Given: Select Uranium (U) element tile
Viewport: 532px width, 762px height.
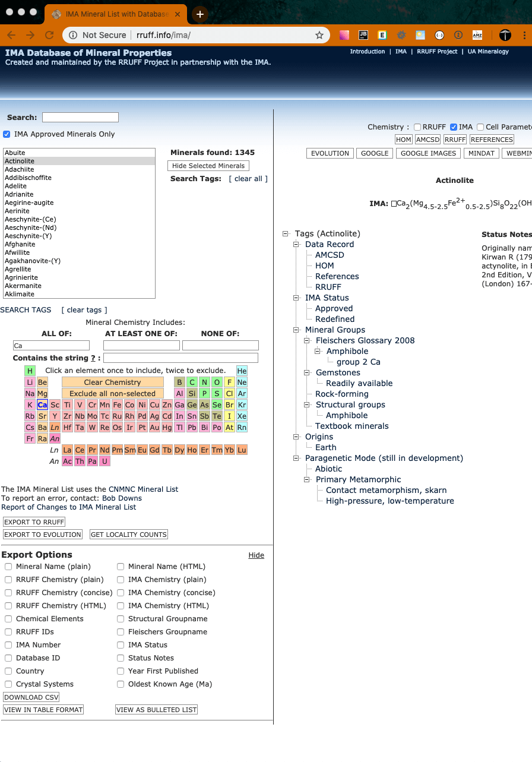Looking at the screenshot, I should [104, 461].
